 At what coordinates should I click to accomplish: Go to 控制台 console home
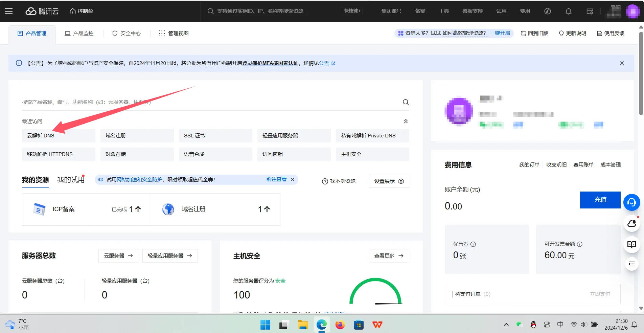coord(82,11)
